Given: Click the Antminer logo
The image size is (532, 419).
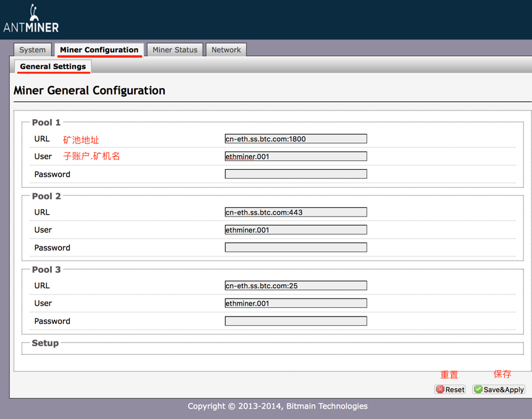Looking at the screenshot, I should 31,19.
